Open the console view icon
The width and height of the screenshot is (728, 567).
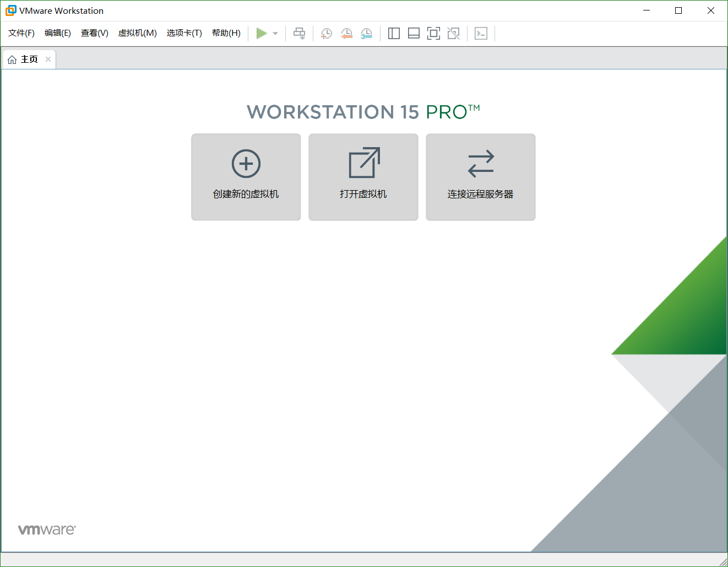coord(481,34)
